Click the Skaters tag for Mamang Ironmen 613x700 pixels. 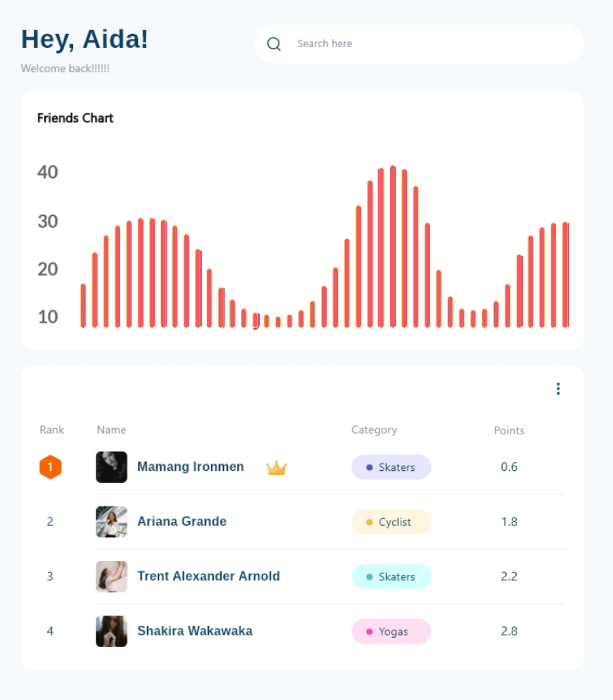[391, 467]
